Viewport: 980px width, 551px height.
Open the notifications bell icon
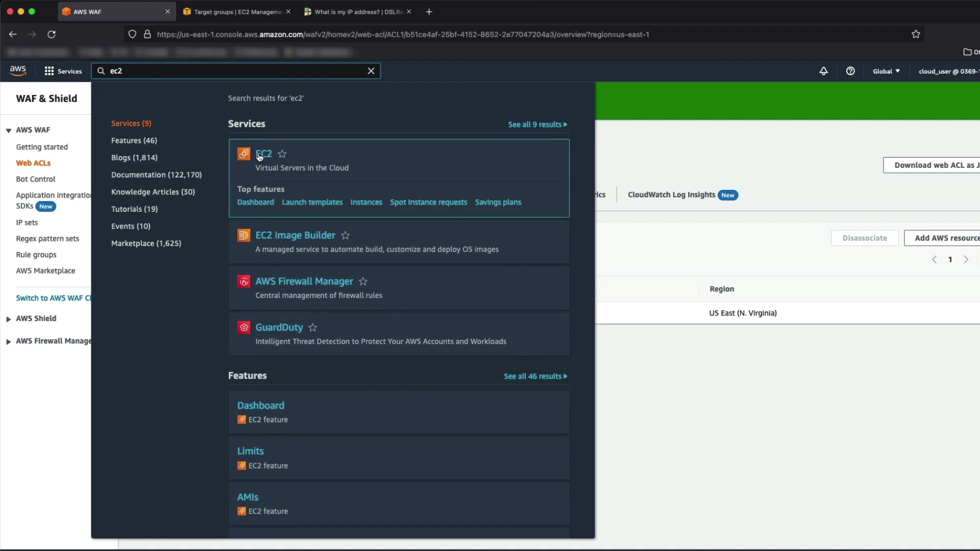[823, 71]
